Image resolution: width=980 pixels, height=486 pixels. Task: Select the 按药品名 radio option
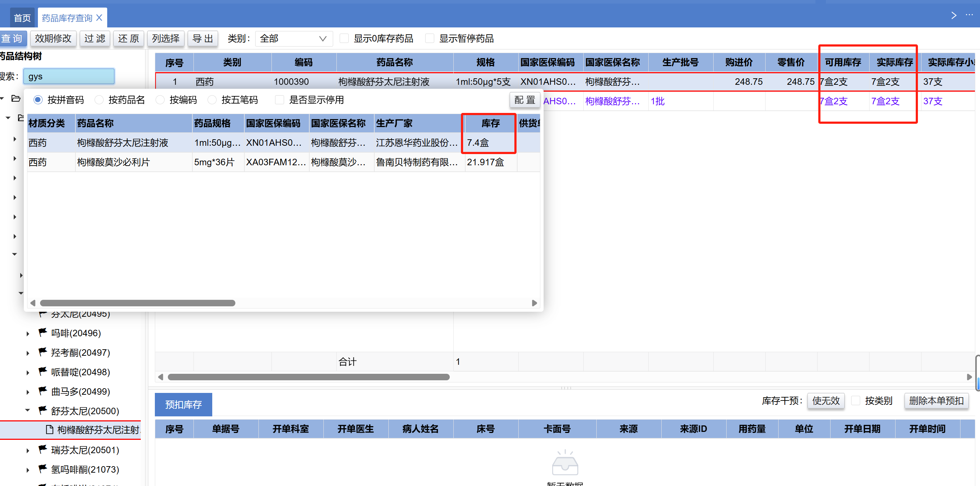(x=99, y=100)
